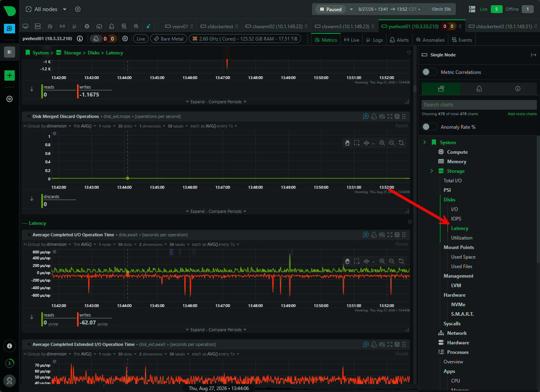Open the Logs icon in top toolbar

coord(74,26)
